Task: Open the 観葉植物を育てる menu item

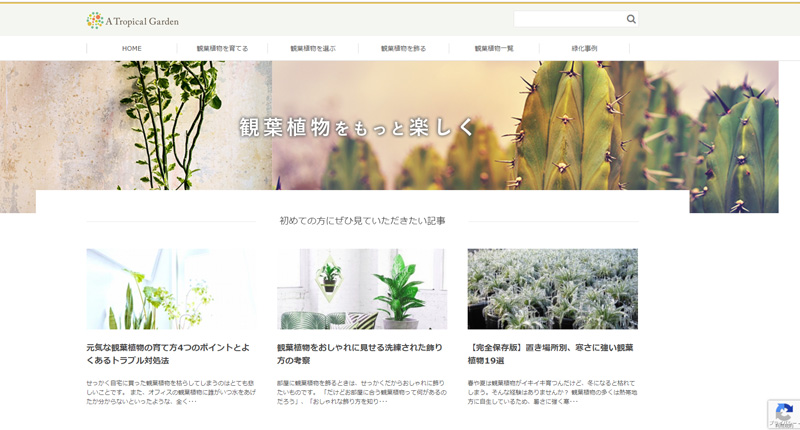Action: click(x=222, y=48)
